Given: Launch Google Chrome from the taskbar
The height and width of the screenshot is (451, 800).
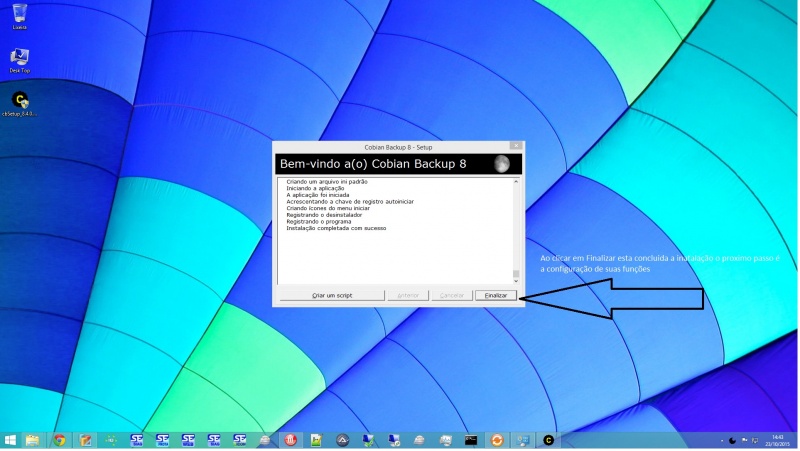Looking at the screenshot, I should 59,440.
